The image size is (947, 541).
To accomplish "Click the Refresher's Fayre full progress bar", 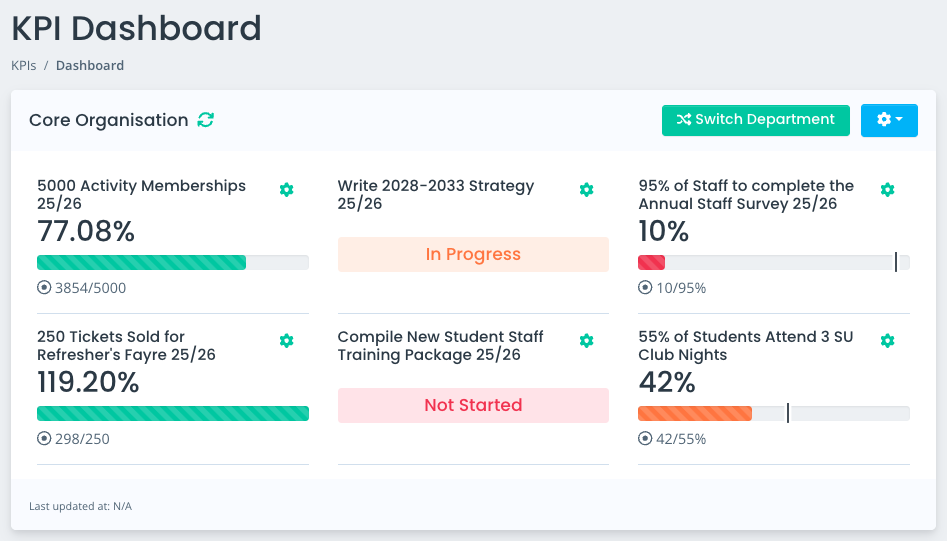I will [x=173, y=414].
